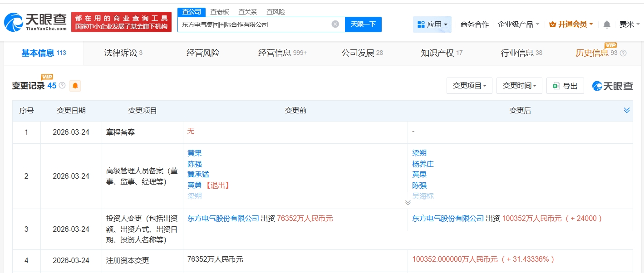Open the 变更项目 dropdown filter

pyautogui.click(x=469, y=86)
